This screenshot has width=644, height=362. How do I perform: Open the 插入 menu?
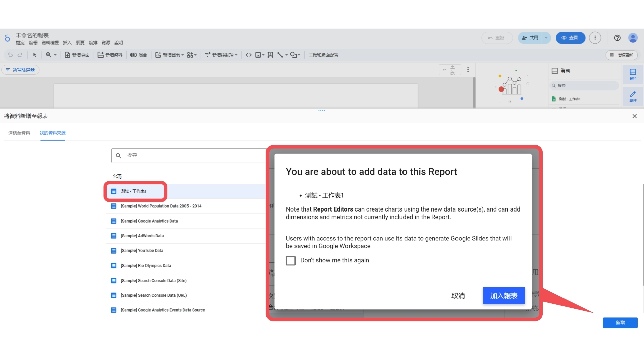coord(67,43)
